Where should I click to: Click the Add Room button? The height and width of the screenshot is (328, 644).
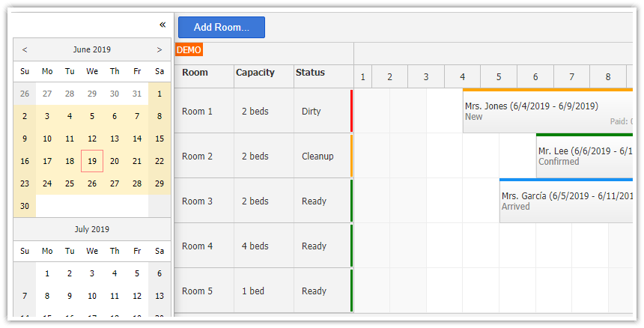point(222,27)
